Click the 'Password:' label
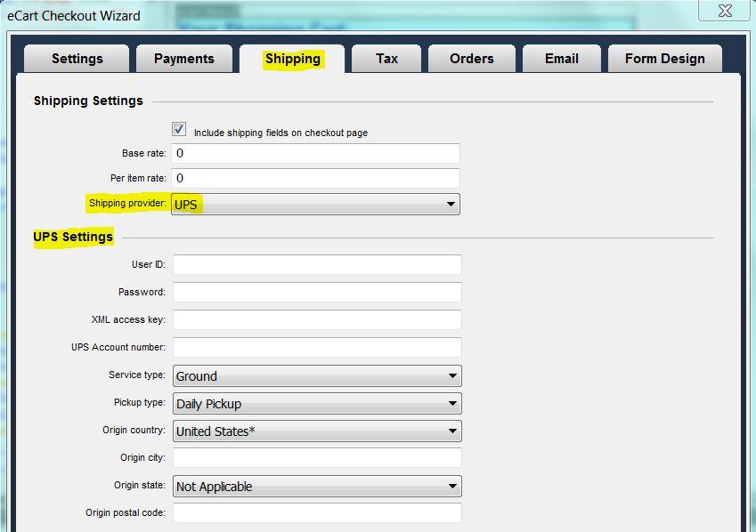This screenshot has width=756, height=532. pyautogui.click(x=142, y=292)
